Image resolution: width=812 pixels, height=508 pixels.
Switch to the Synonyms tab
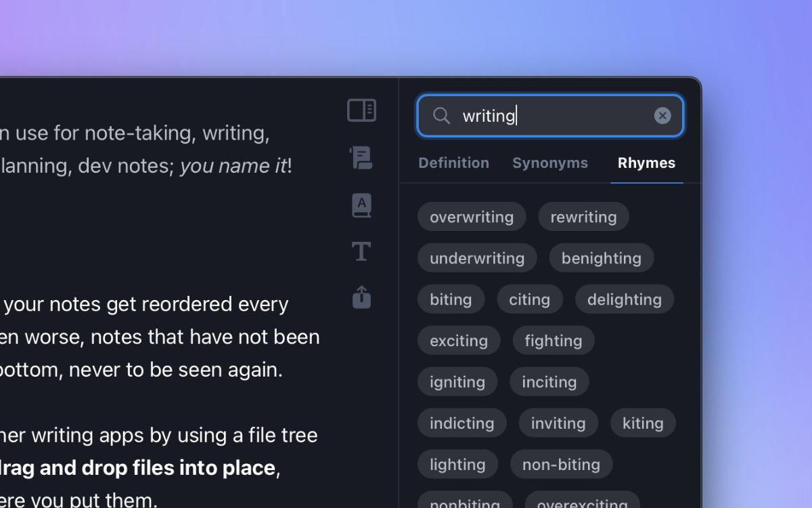549,163
